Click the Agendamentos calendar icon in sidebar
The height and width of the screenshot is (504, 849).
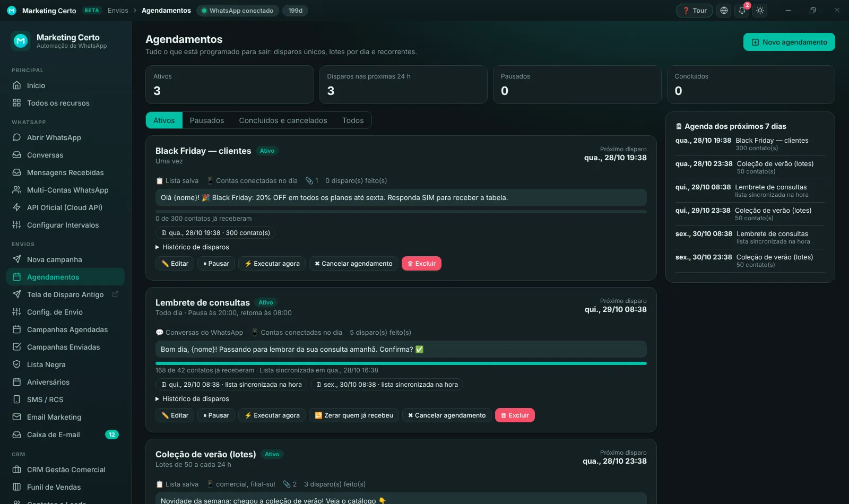click(16, 277)
